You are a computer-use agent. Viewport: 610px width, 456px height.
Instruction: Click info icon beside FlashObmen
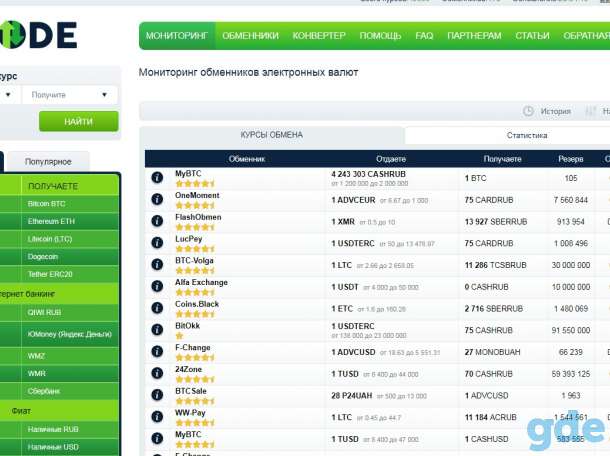point(157,221)
